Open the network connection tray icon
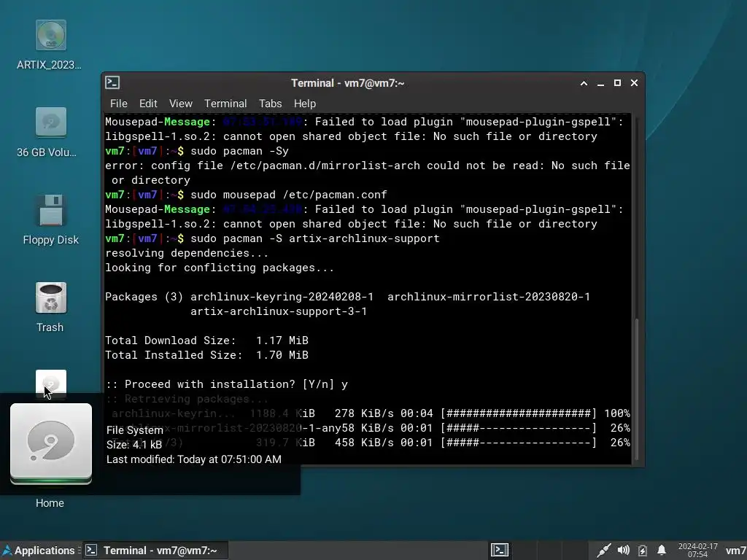747x560 pixels. click(x=603, y=551)
